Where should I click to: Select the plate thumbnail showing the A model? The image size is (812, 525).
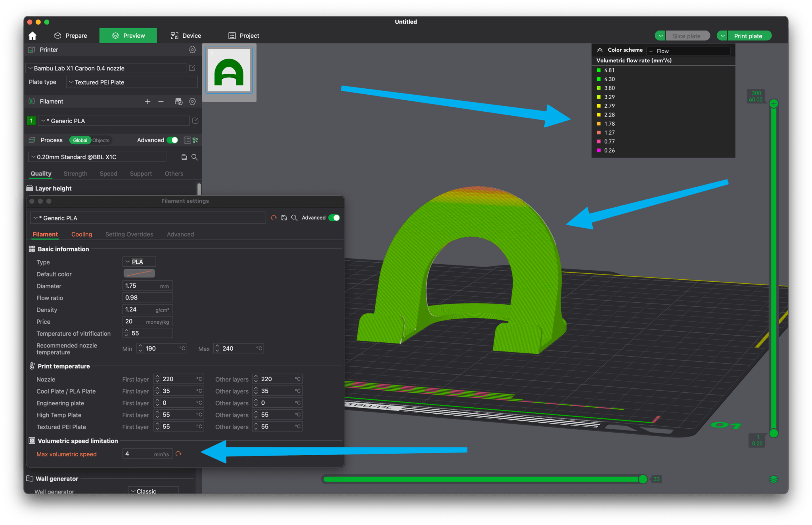pyautogui.click(x=229, y=70)
